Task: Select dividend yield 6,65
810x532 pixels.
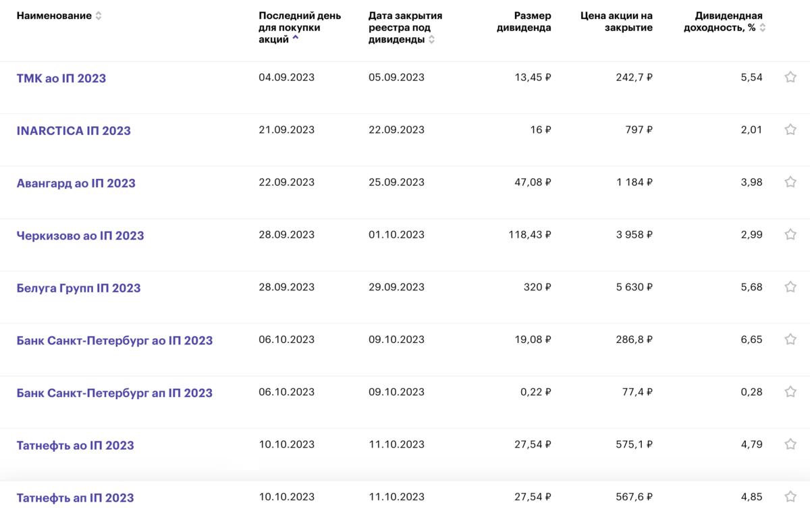Action: click(751, 340)
